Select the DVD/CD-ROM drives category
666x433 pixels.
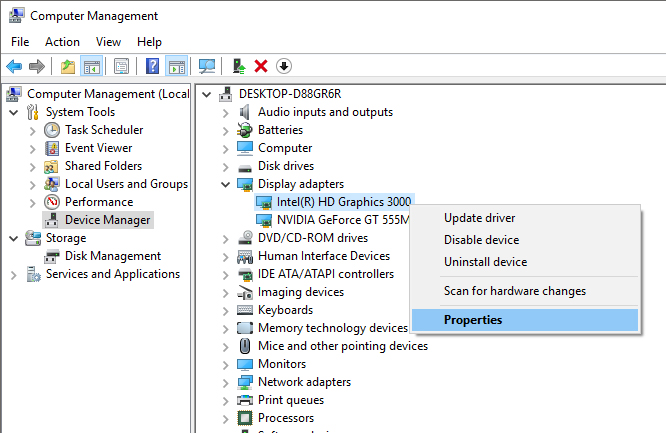pyautogui.click(x=313, y=238)
